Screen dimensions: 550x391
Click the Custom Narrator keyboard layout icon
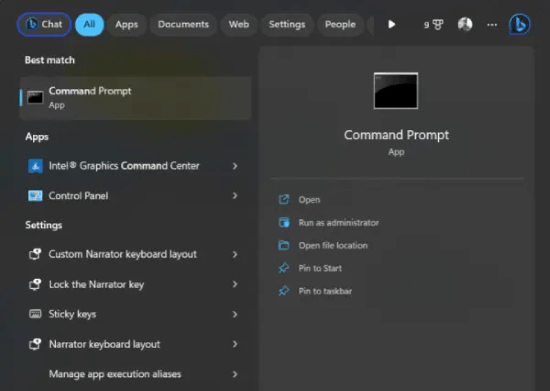(35, 254)
